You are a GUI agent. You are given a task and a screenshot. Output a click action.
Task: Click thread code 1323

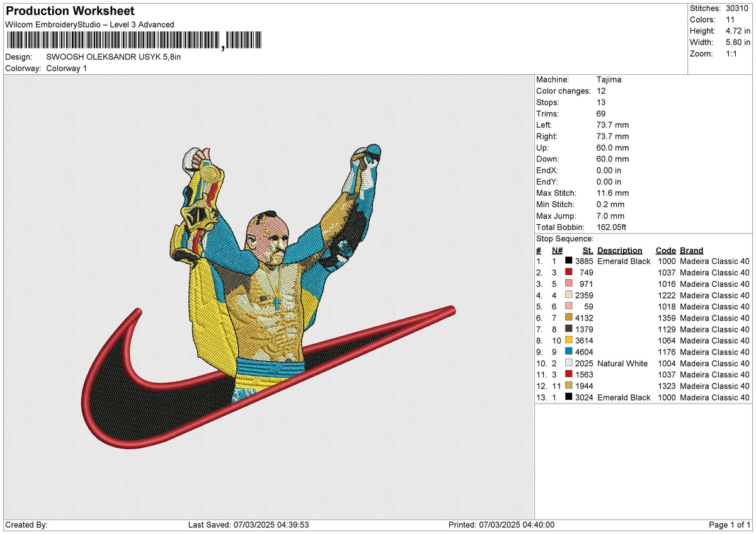tap(667, 385)
